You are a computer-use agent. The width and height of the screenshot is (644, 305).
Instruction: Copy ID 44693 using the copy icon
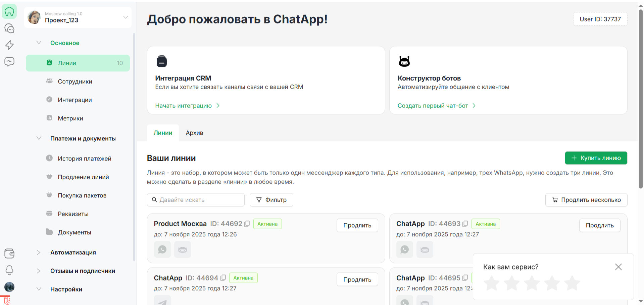[x=465, y=224]
